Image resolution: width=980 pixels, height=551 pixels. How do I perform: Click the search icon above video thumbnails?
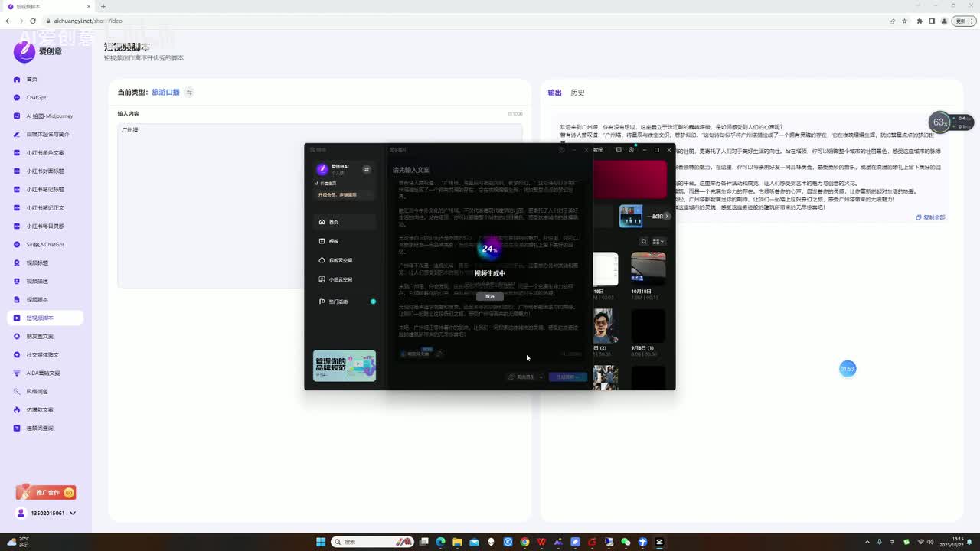[x=644, y=241]
